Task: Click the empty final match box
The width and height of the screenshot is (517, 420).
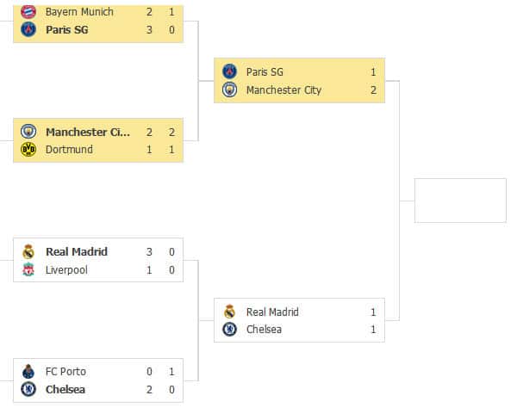Action: pyautogui.click(x=460, y=201)
